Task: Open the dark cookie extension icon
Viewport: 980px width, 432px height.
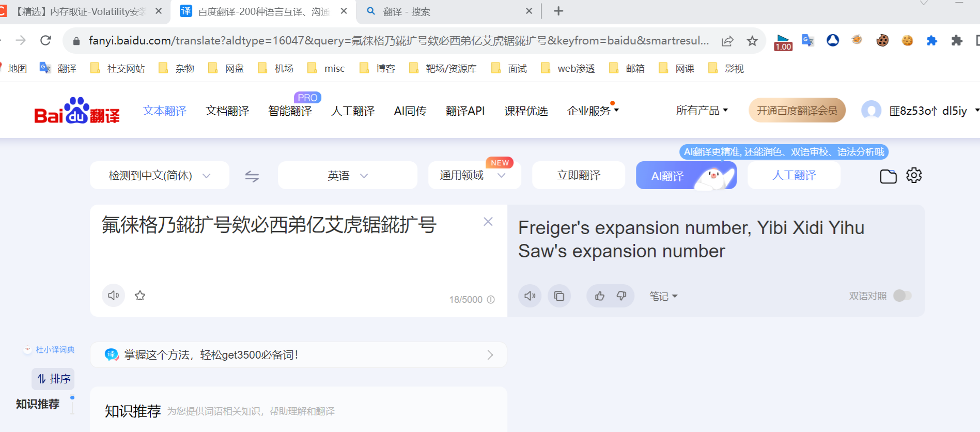Action: (882, 40)
